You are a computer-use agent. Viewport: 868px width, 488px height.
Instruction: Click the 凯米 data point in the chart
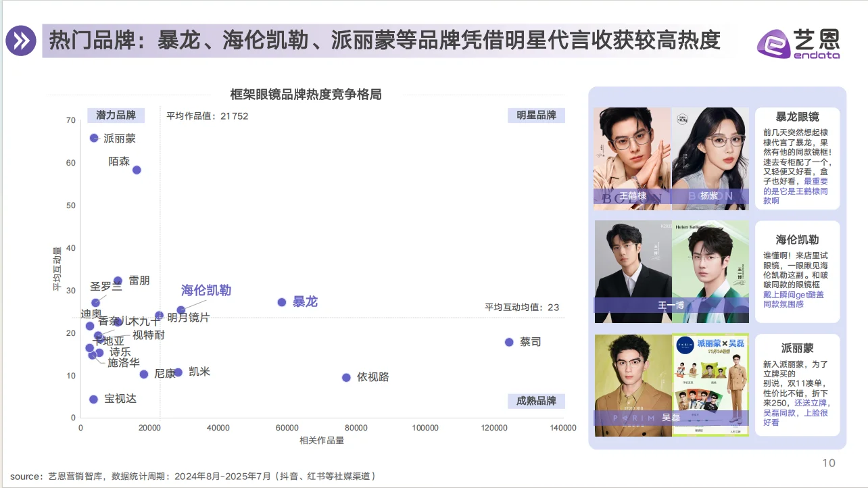pyautogui.click(x=178, y=372)
